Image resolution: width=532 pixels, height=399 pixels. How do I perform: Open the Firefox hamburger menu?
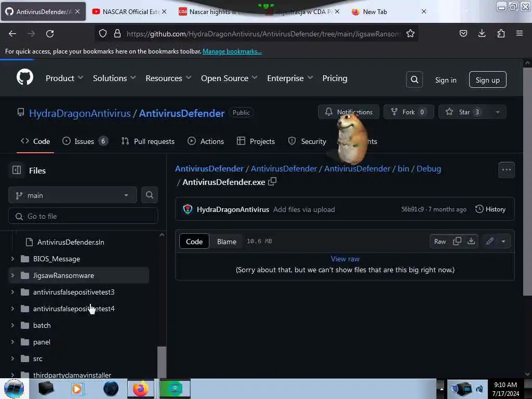[520, 34]
